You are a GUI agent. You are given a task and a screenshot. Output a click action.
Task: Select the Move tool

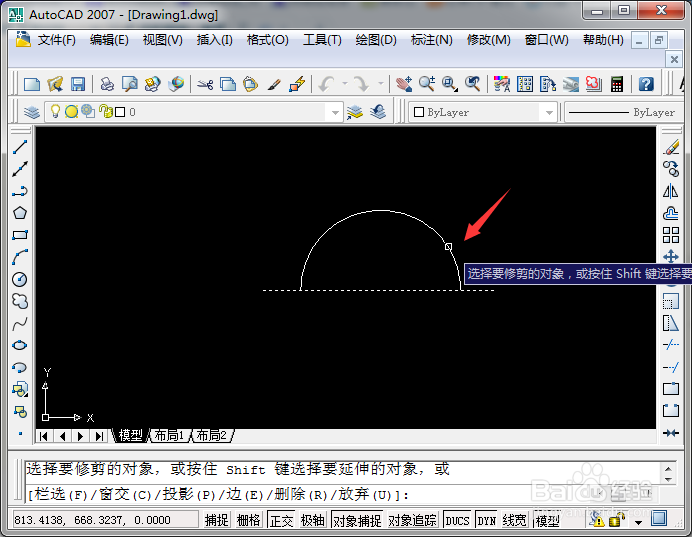pos(671,256)
